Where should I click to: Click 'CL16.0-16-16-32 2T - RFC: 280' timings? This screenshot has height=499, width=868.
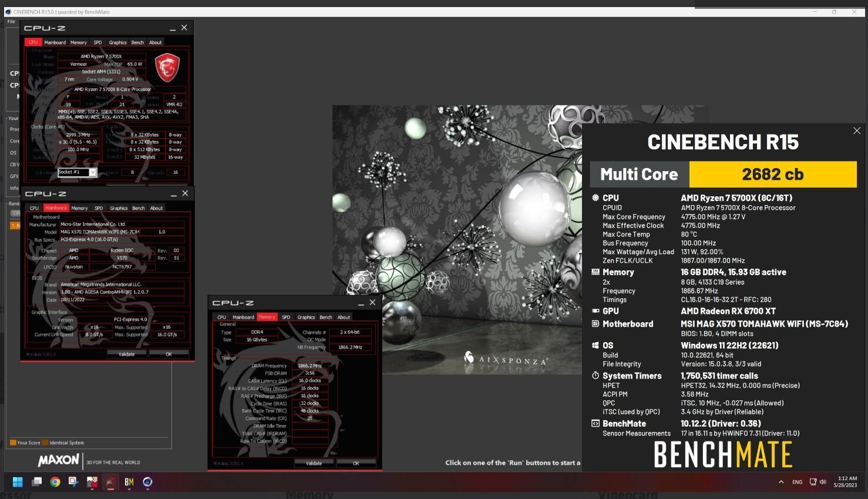pos(726,300)
